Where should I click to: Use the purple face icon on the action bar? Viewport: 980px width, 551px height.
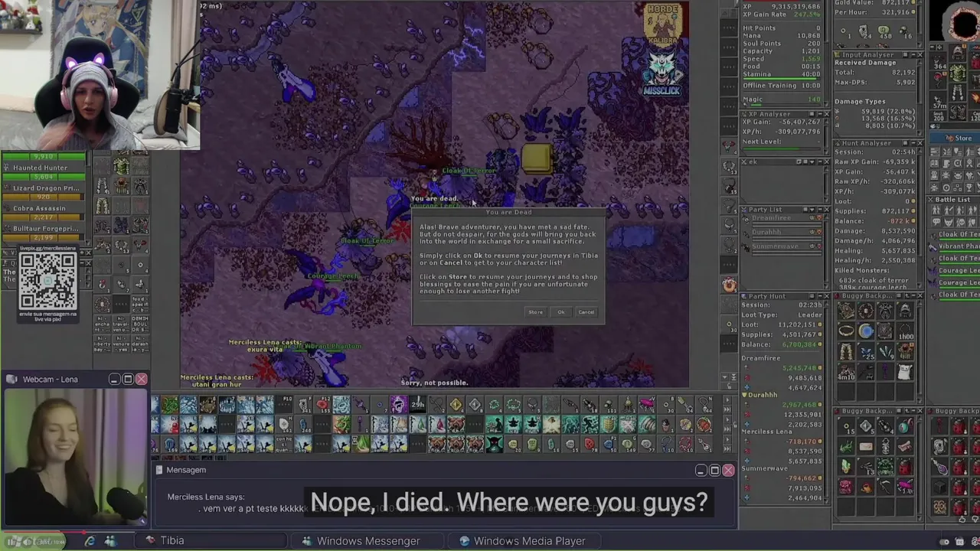click(398, 405)
